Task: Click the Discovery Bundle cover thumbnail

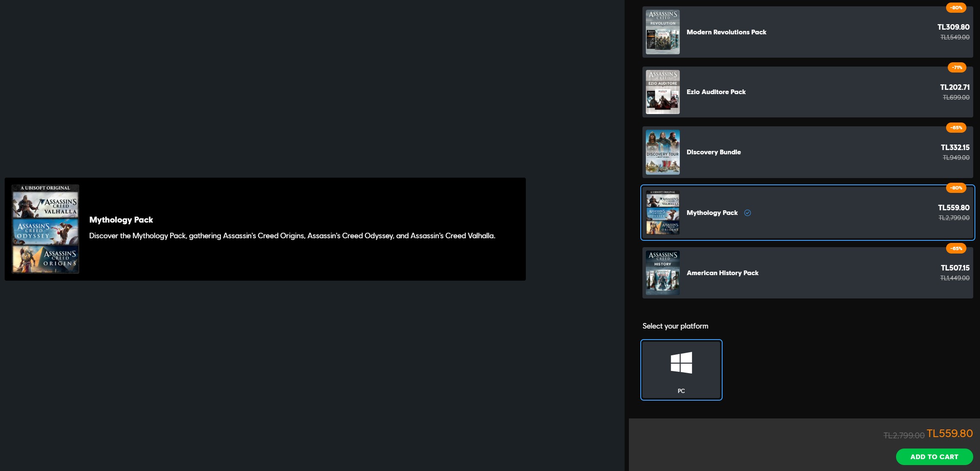Action: 662,152
